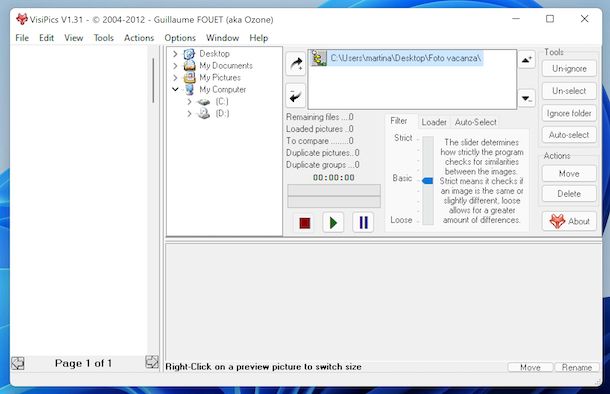Open the Options menu

pos(180,38)
